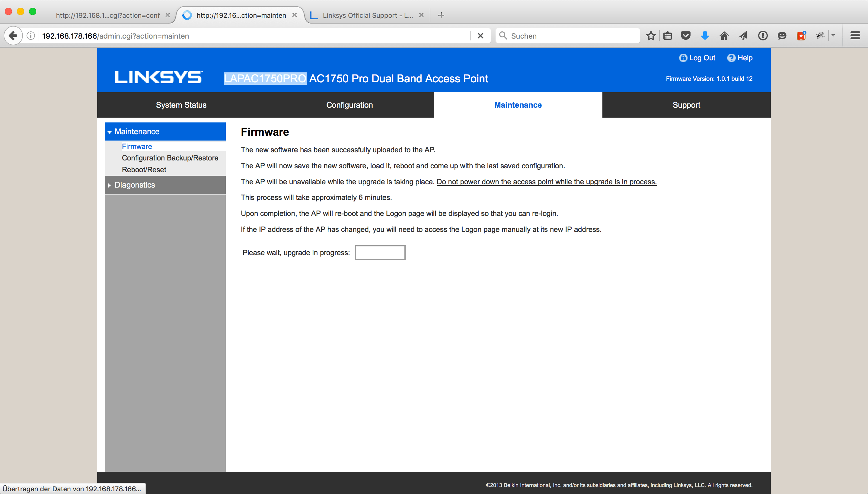The height and width of the screenshot is (494, 868).
Task: Stop loading the page with the X button
Action: tap(480, 36)
